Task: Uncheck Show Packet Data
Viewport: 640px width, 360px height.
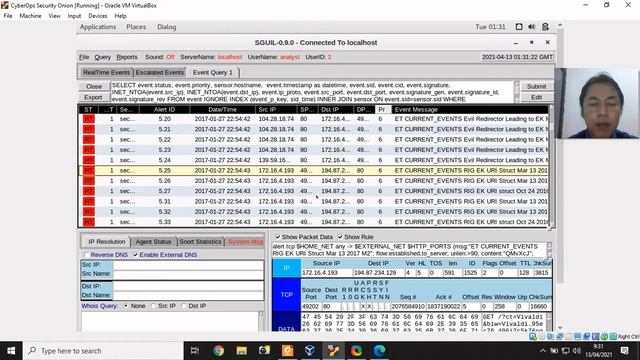Action: [x=278, y=237]
